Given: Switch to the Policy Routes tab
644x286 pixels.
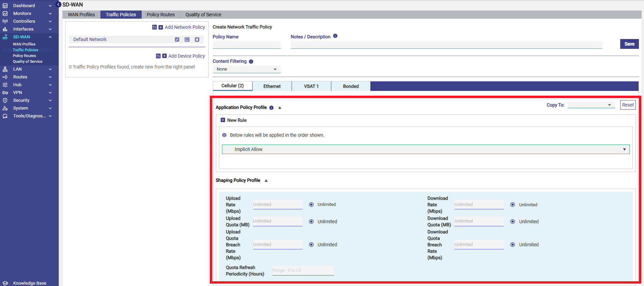Looking at the screenshot, I should (161, 15).
